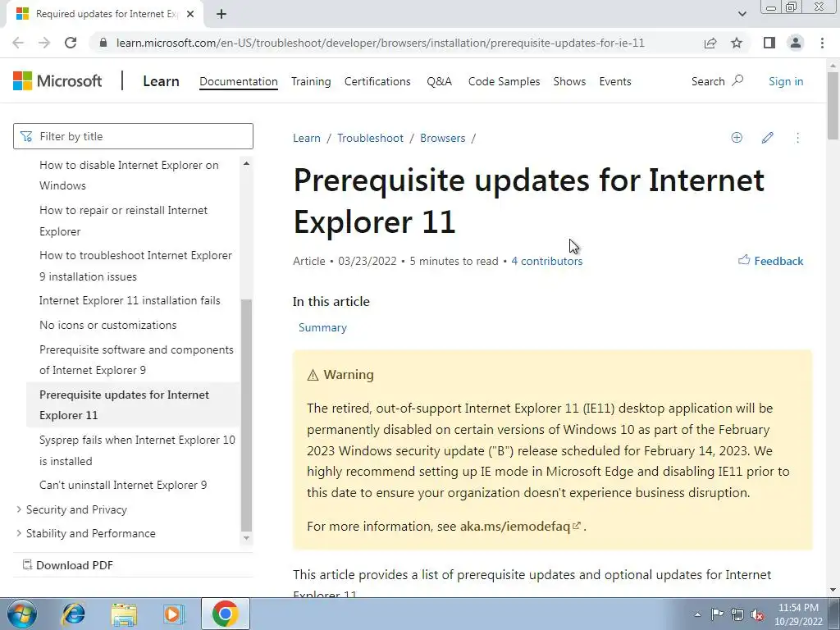Open Prerequisite software and components of Internet Explorer 9
The height and width of the screenshot is (630, 840).
(x=136, y=359)
